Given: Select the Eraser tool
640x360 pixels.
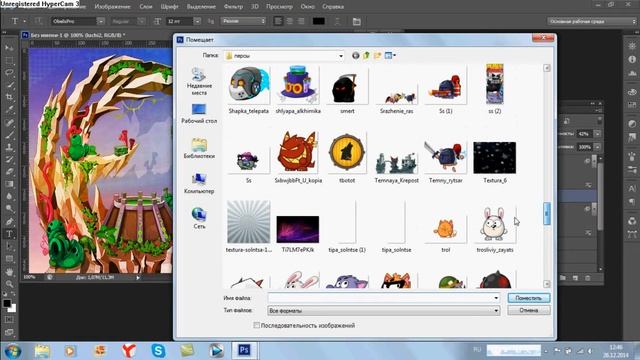Looking at the screenshot, I should [9, 171].
